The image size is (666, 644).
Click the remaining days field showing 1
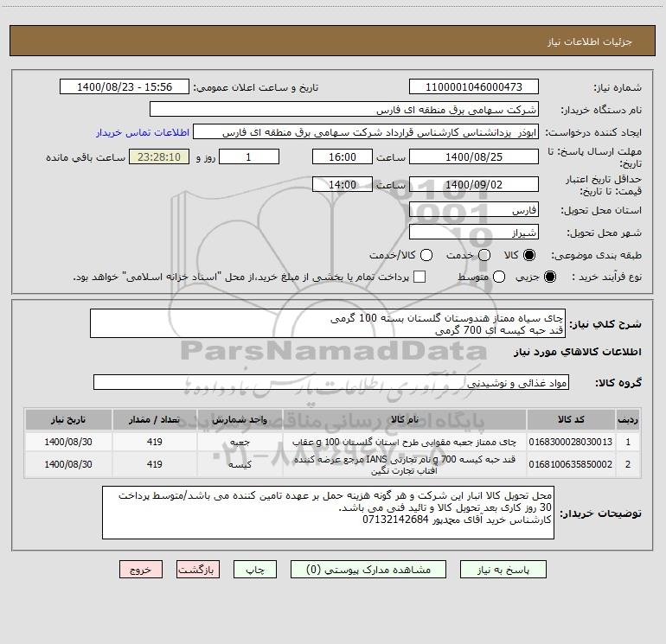point(249,156)
